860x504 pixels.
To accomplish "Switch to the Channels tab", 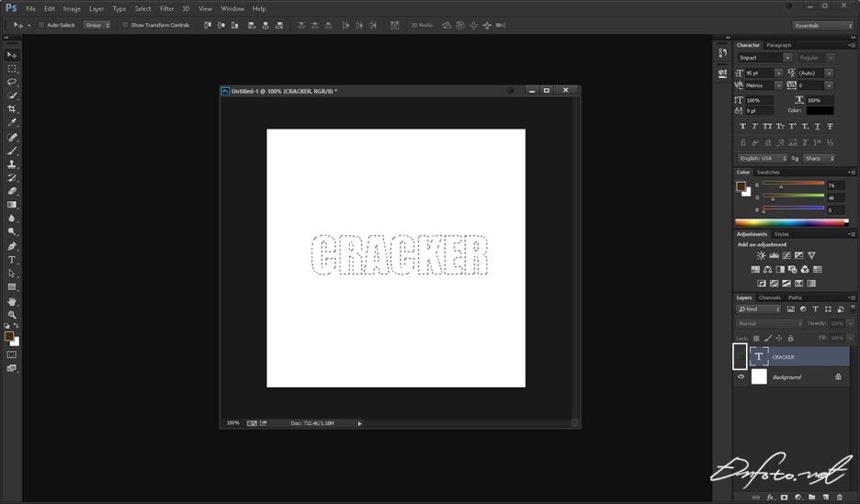I will [770, 297].
